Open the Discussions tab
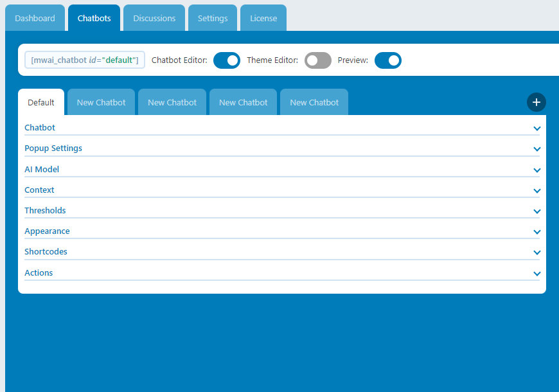559x392 pixels. pos(154,19)
